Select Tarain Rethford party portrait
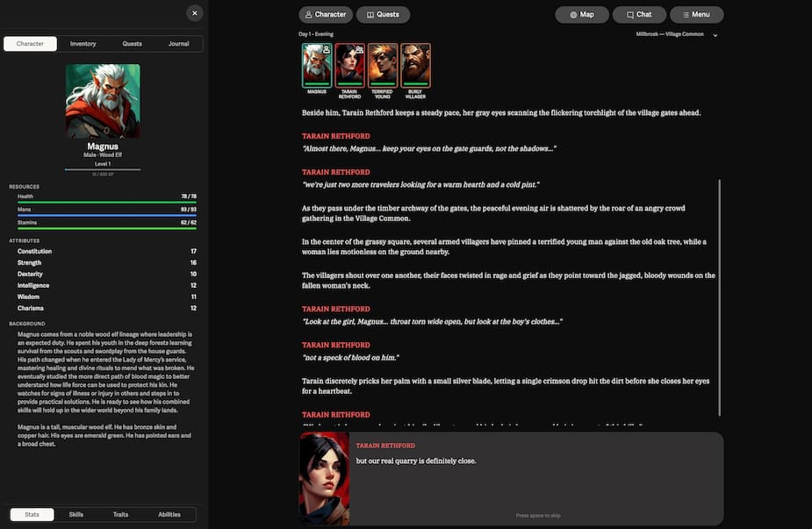The height and width of the screenshot is (529, 812). pyautogui.click(x=349, y=66)
